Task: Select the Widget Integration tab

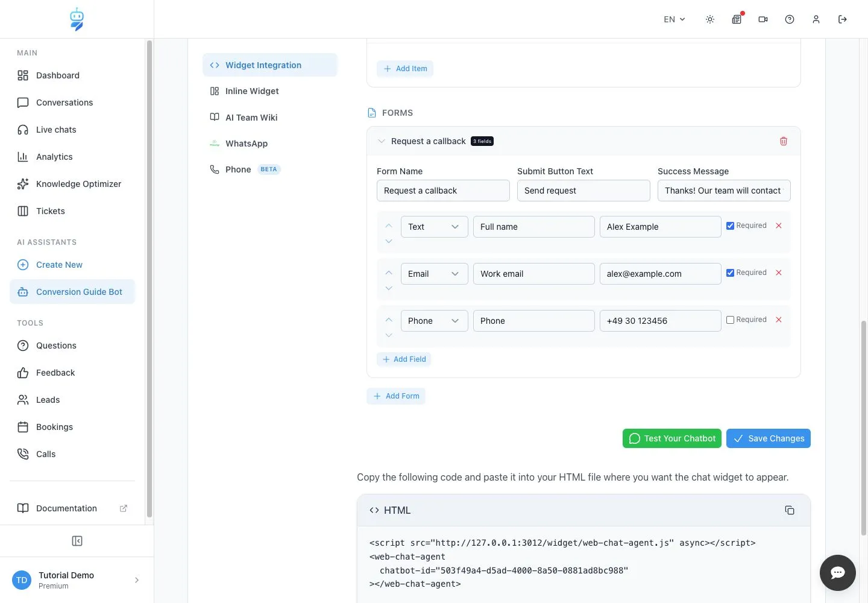Action: coord(270,65)
